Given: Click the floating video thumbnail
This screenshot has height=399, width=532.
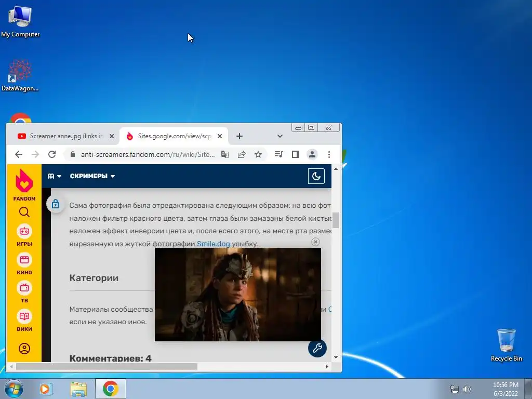Looking at the screenshot, I should (238, 295).
